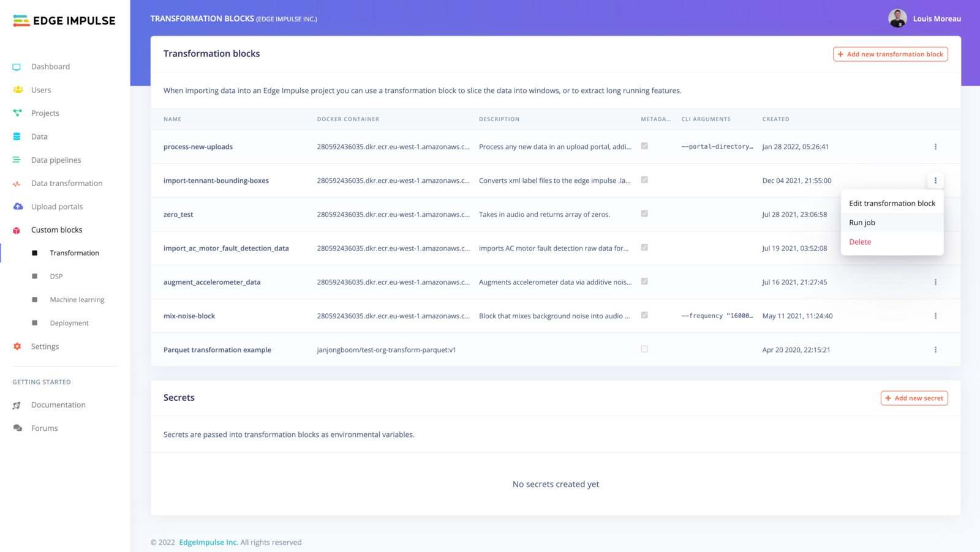Click the import_ac_motor_fault_detection_data name
Image resolution: width=980 pixels, height=552 pixels.
[x=226, y=248]
